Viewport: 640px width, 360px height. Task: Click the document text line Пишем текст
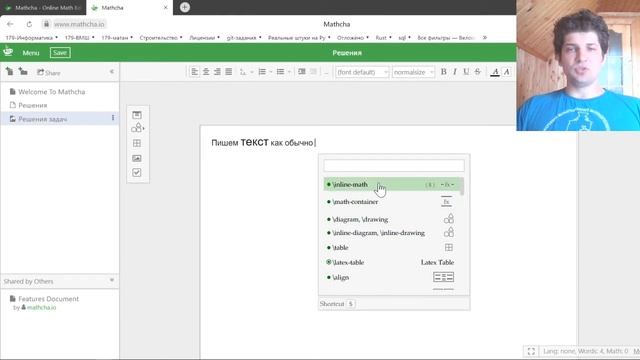[263, 142]
